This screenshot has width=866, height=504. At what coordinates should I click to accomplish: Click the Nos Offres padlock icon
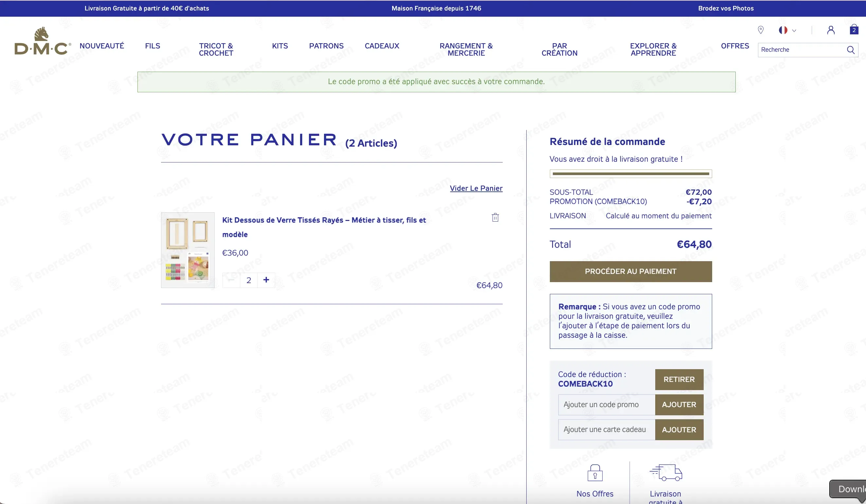coord(595,473)
